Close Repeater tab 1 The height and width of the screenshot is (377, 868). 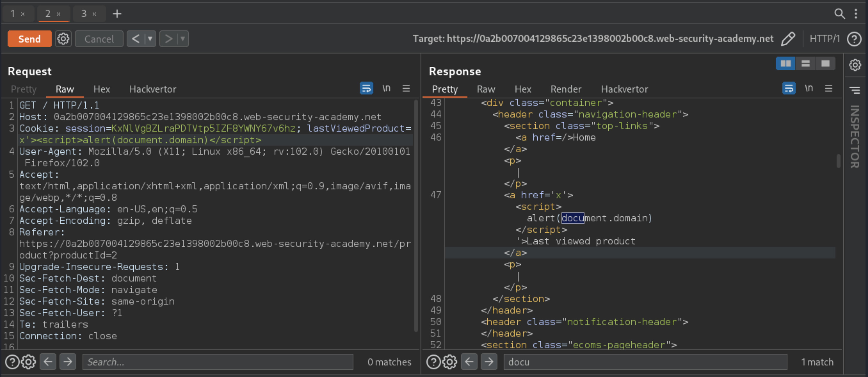click(23, 14)
